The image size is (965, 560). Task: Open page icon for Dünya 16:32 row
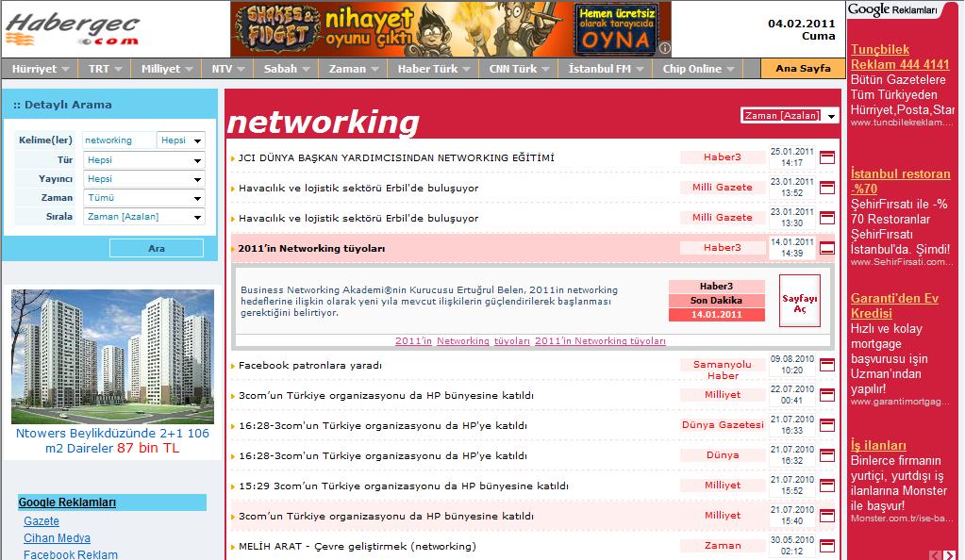click(827, 455)
